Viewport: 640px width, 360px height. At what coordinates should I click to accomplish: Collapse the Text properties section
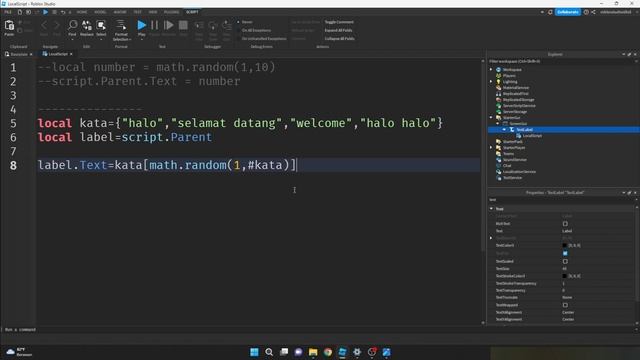491,209
